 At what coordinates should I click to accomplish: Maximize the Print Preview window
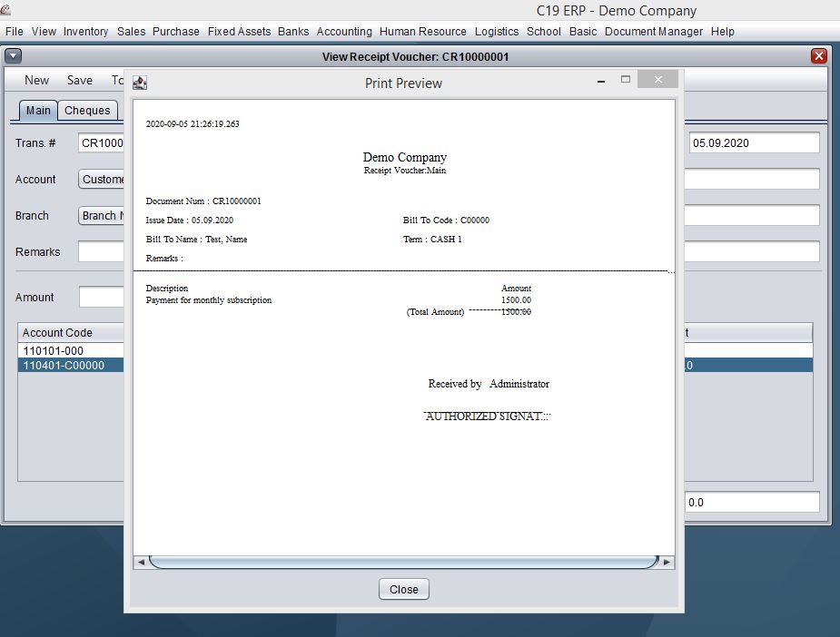point(626,80)
